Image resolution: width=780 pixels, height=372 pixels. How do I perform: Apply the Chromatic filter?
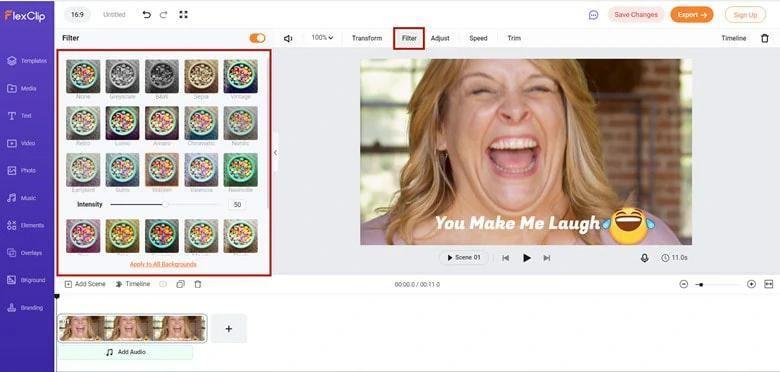pyautogui.click(x=201, y=123)
